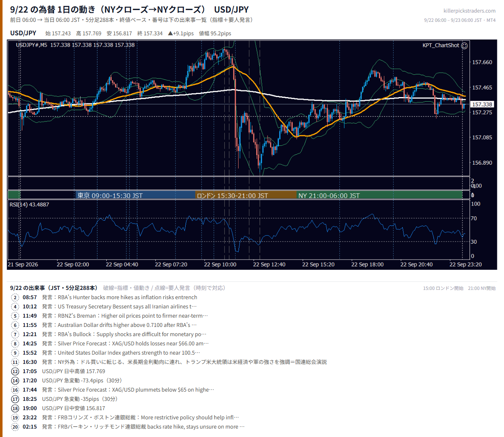This screenshot has height=437, width=504.
Task: Click the 157.085 price axis label
Action: (482, 137)
